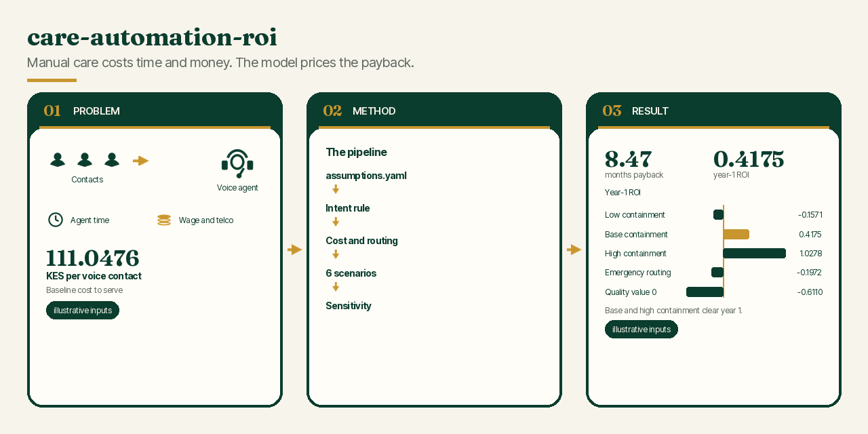Click the Intent rule pipeline step
Screen dimensions: 868x434
point(348,208)
